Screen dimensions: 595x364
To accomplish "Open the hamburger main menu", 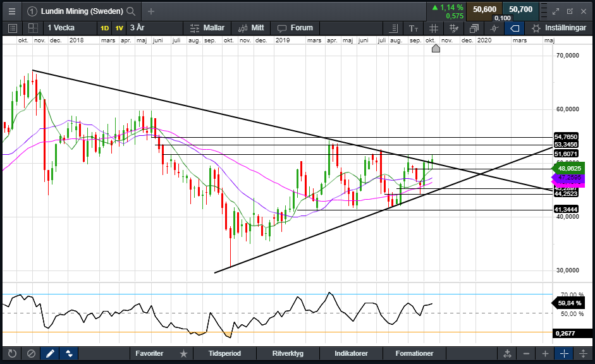I will (12, 11).
